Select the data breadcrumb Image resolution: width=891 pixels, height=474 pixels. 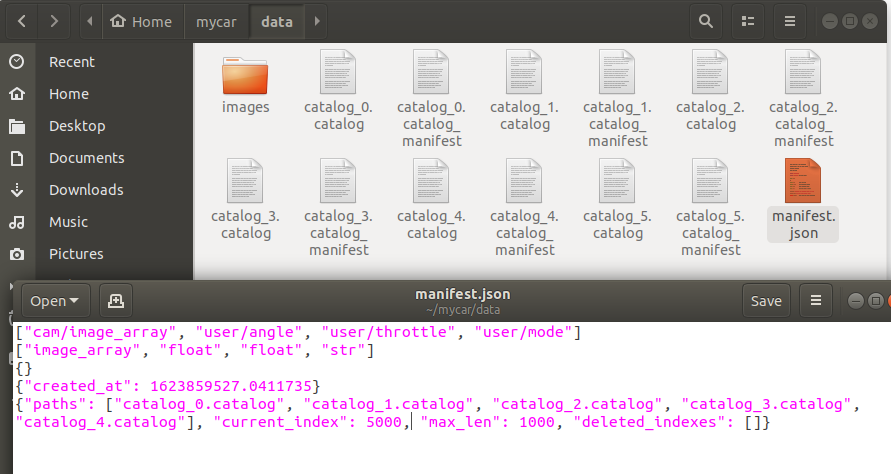point(277,22)
